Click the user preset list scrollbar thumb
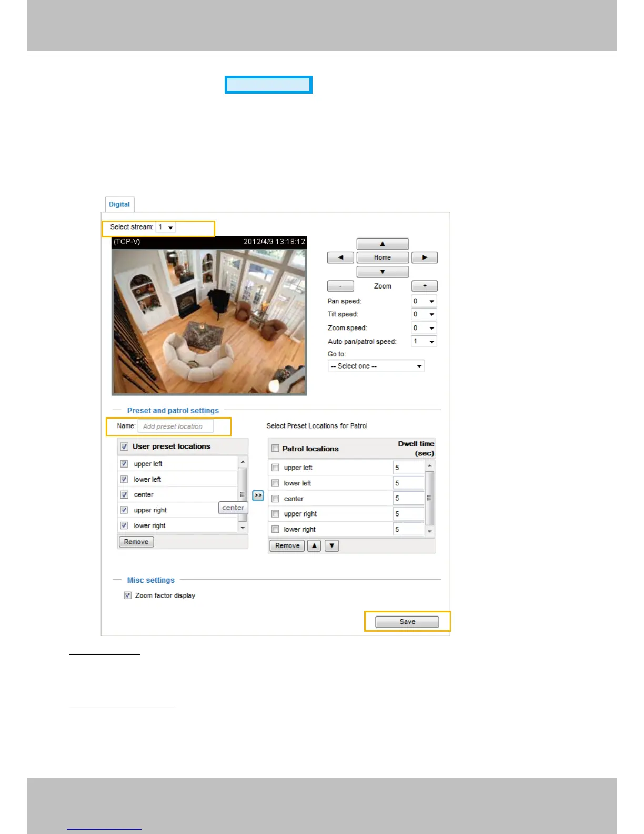Screen dimensions: 644x834 click(x=243, y=494)
